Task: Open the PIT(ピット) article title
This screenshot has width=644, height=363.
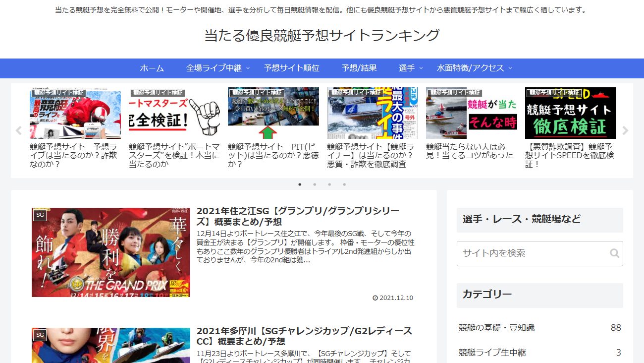Action: point(273,155)
